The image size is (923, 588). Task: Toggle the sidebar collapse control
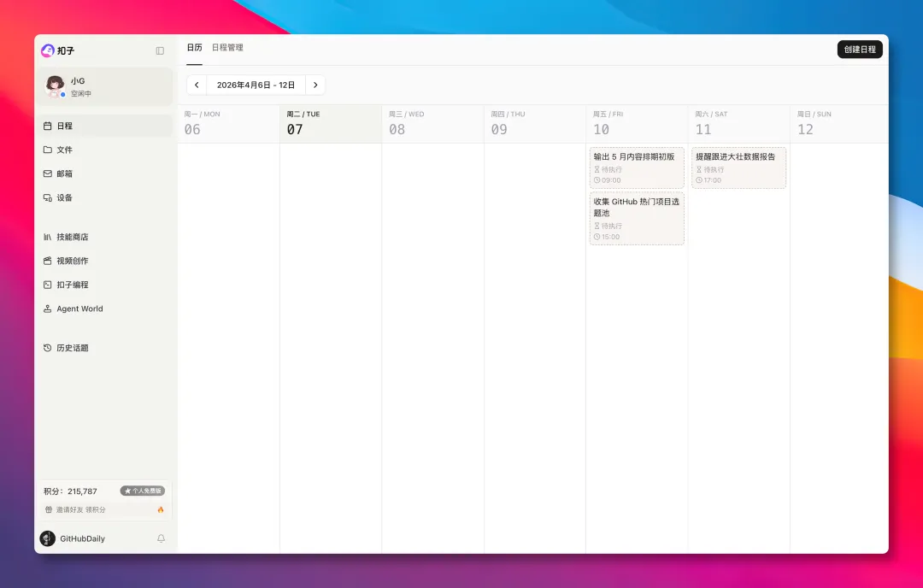(160, 50)
